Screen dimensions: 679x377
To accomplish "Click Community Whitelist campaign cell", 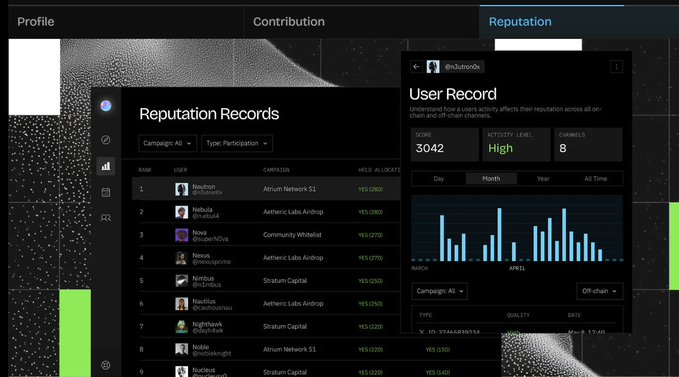I will coord(292,235).
